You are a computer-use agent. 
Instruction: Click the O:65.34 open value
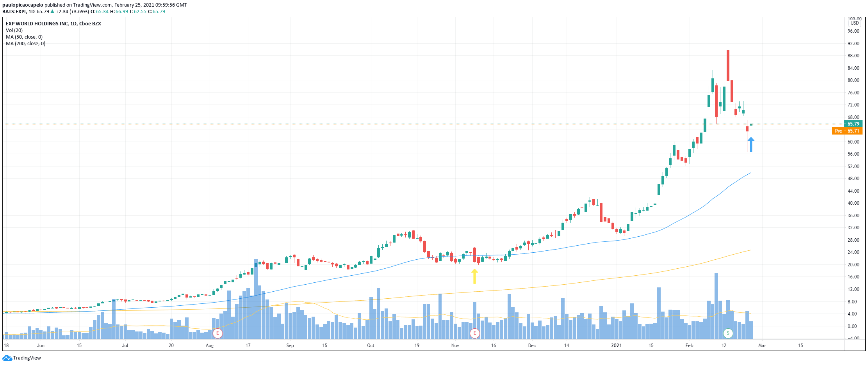[x=100, y=12]
